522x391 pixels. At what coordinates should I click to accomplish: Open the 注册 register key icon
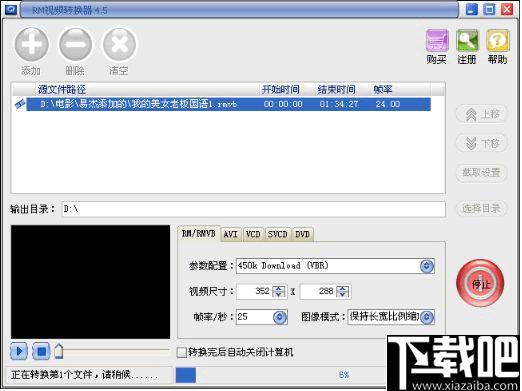coord(467,40)
